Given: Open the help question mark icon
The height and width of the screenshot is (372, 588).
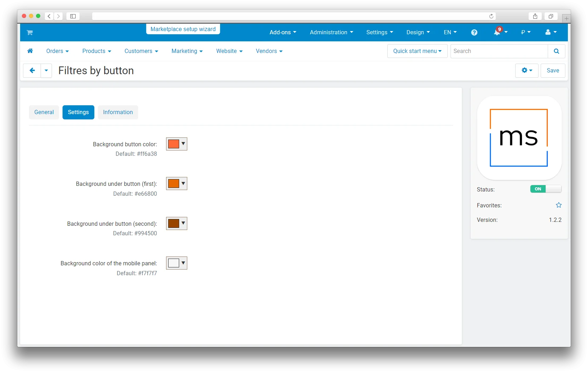Looking at the screenshot, I should tap(474, 33).
